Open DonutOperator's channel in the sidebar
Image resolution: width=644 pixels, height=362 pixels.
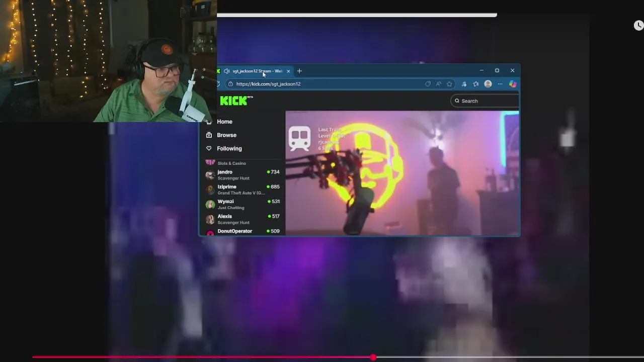point(243,232)
